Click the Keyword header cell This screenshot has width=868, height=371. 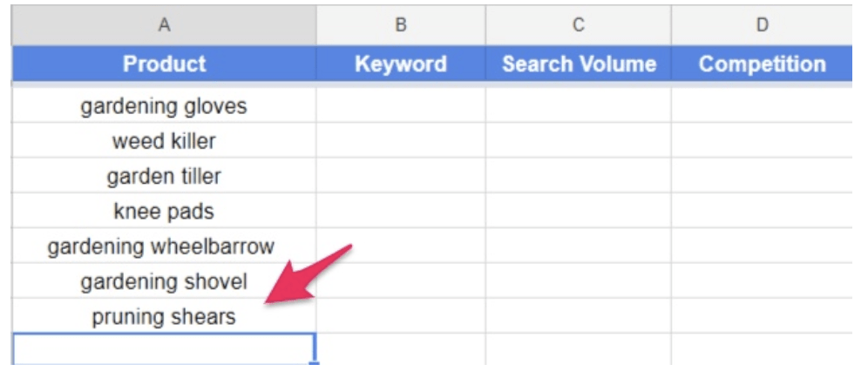point(401,64)
